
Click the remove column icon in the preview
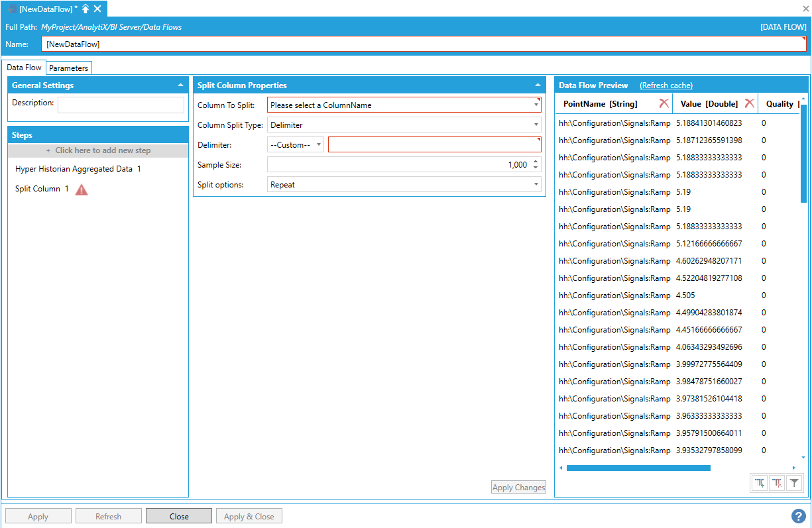point(778,484)
